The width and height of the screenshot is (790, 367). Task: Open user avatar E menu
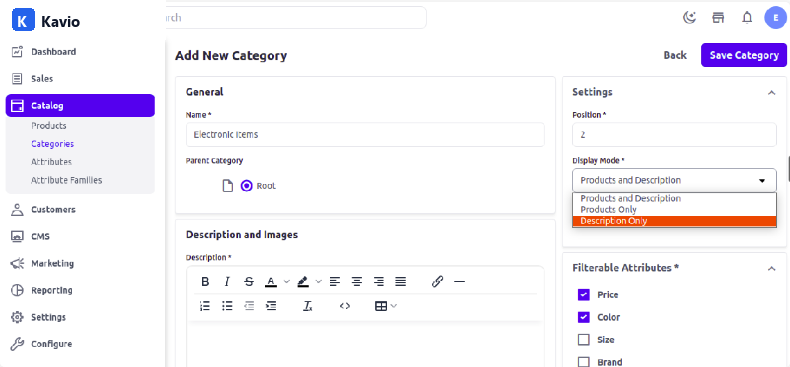775,18
